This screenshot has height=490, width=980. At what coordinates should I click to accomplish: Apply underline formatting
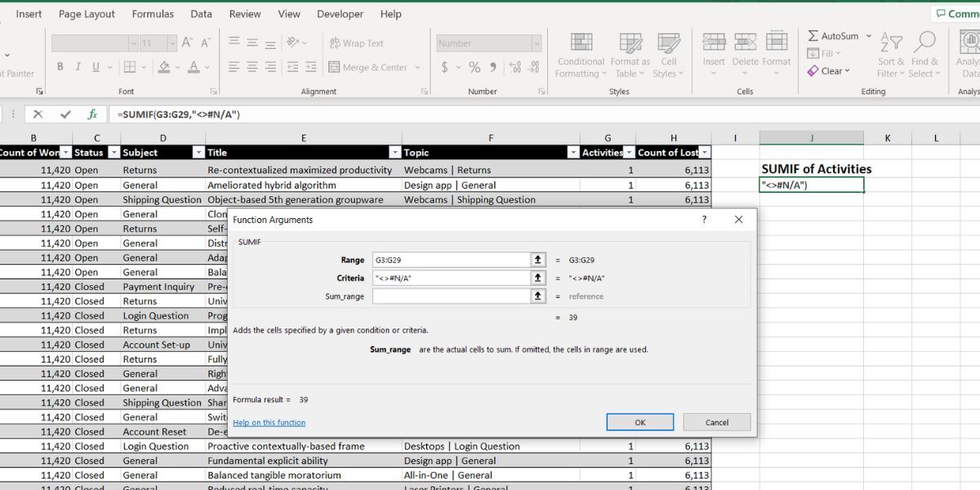click(x=96, y=67)
